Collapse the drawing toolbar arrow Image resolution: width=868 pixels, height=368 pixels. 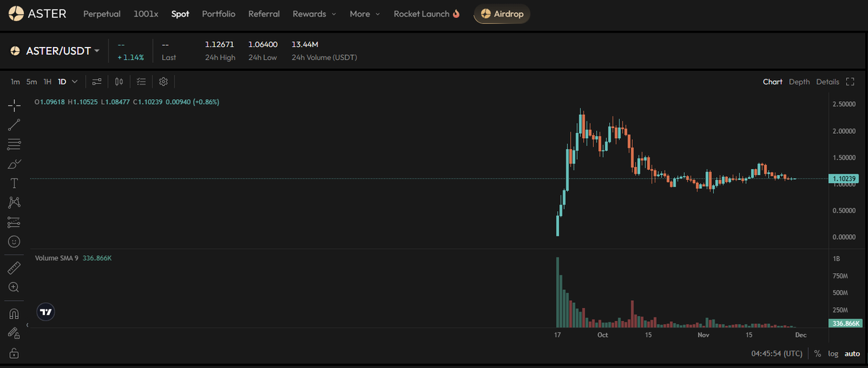point(27,325)
